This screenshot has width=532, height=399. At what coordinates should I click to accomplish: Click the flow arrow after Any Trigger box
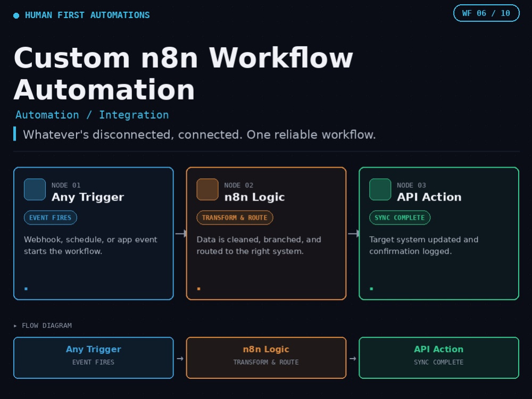[180, 359]
